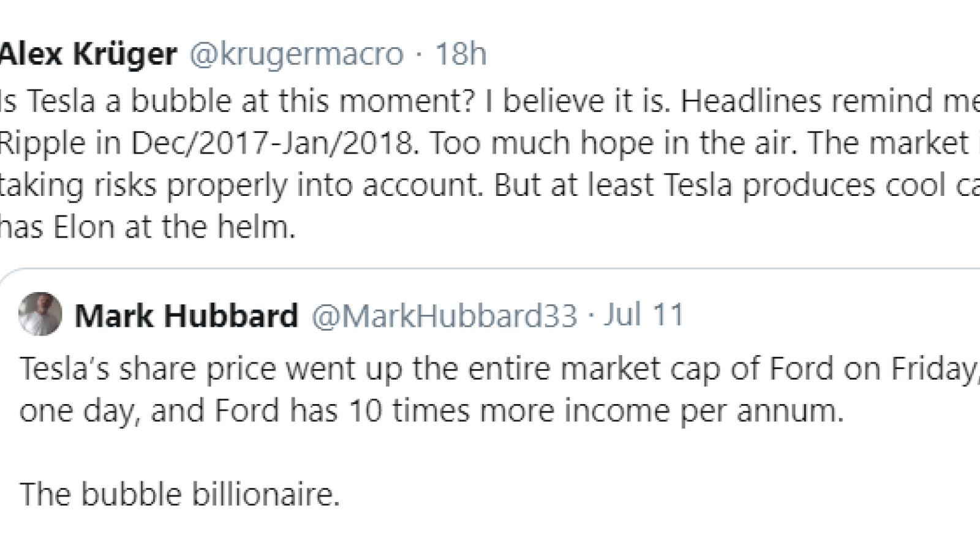Open the @krugermacro handle link

(296, 54)
